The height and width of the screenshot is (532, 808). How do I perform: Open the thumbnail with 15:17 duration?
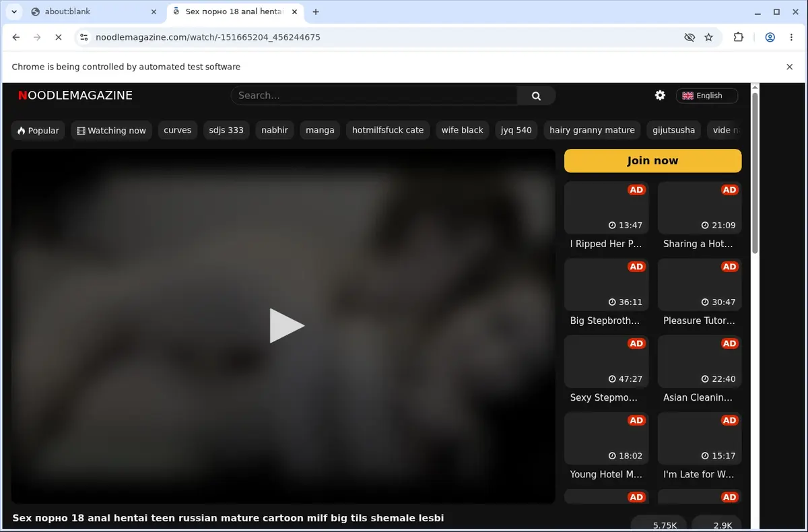(700, 438)
